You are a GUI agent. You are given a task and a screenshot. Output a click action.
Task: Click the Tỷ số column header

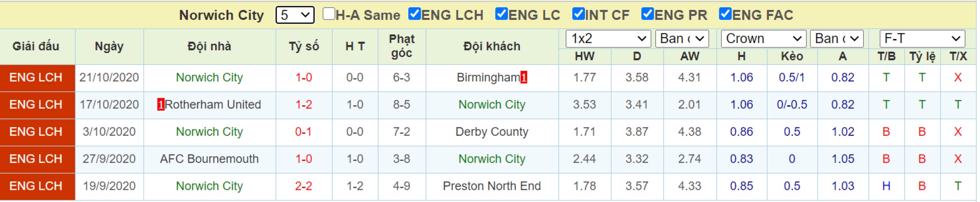tap(304, 47)
